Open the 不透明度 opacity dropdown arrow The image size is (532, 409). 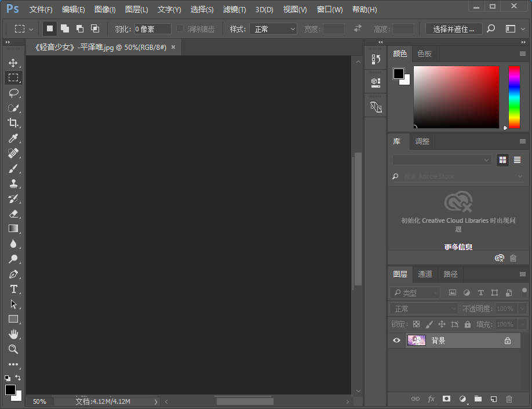pyautogui.click(x=523, y=309)
